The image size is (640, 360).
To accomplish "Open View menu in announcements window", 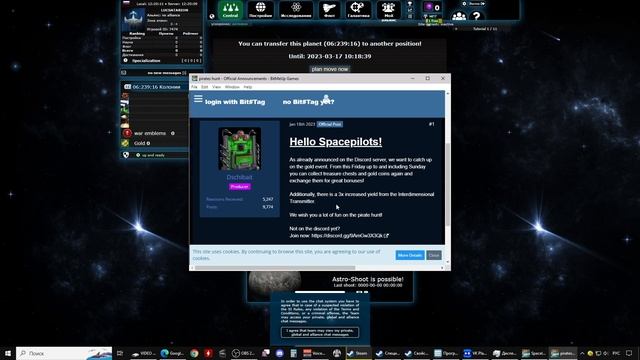I will coord(216,87).
